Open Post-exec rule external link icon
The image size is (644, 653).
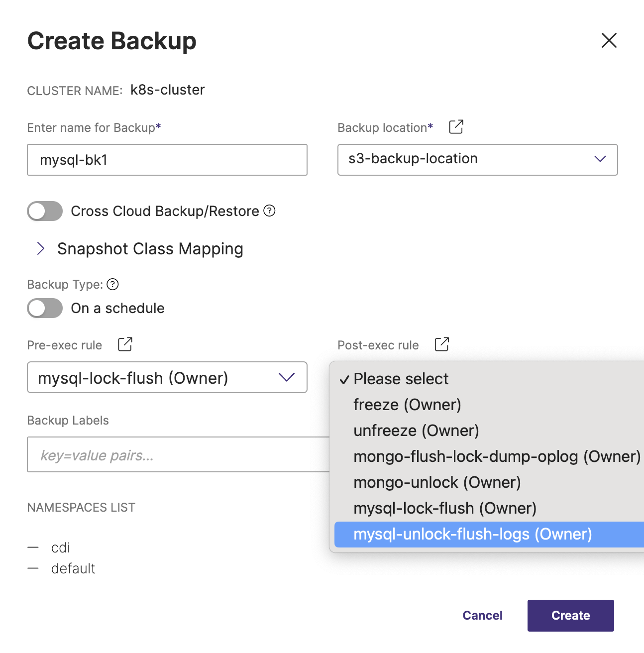(x=441, y=344)
